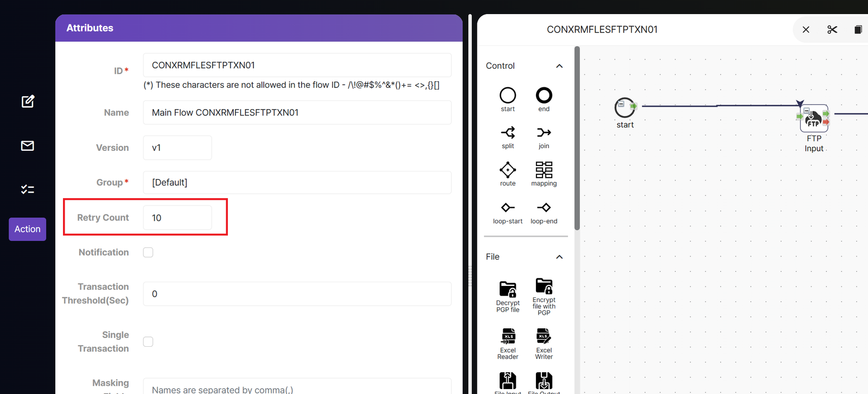Choose the loop-start icon
Screen dimensions: 868x394
pyautogui.click(x=507, y=208)
